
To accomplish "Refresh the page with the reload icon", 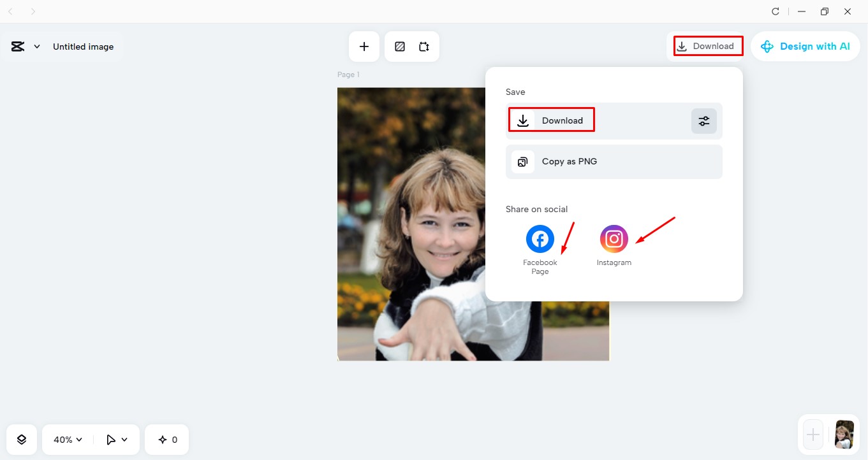I will [775, 11].
